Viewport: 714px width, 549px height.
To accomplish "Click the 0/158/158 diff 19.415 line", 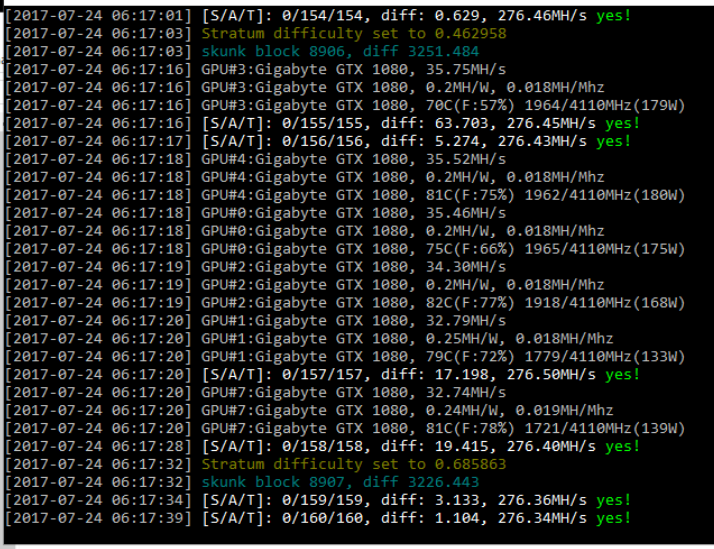I will [322, 447].
